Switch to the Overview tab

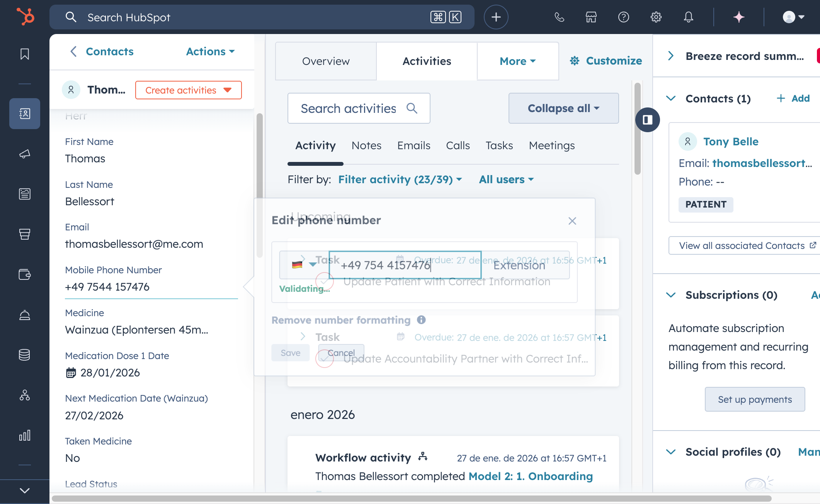326,61
